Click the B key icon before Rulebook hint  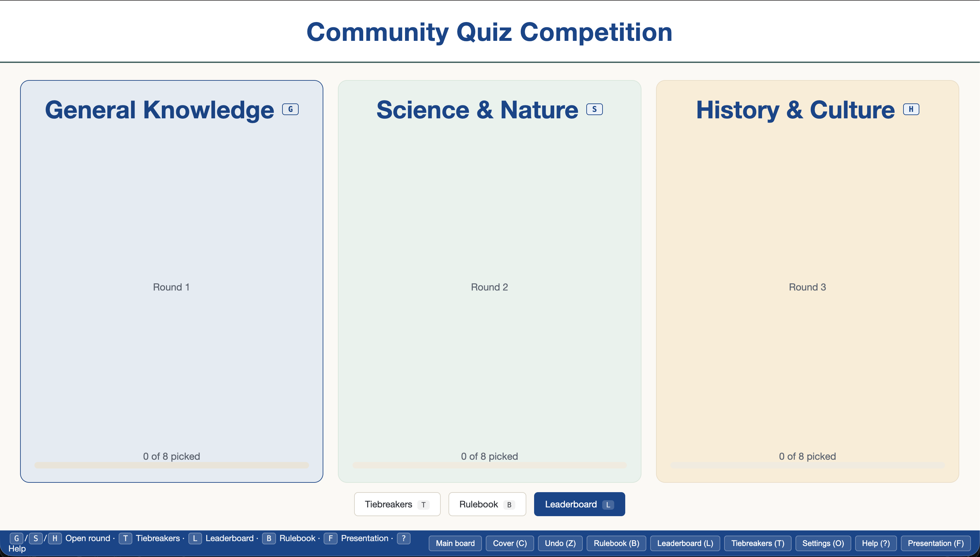coord(269,538)
